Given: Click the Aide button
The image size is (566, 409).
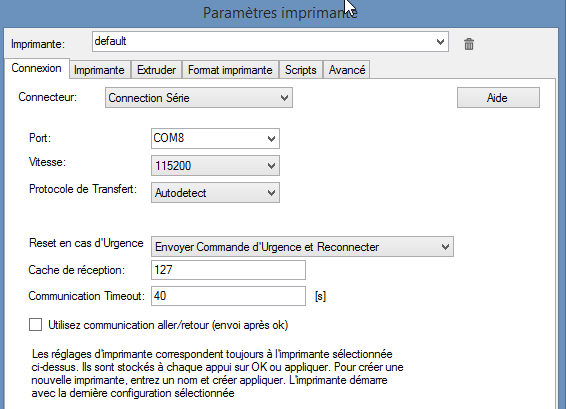Looking at the screenshot, I should [x=498, y=97].
